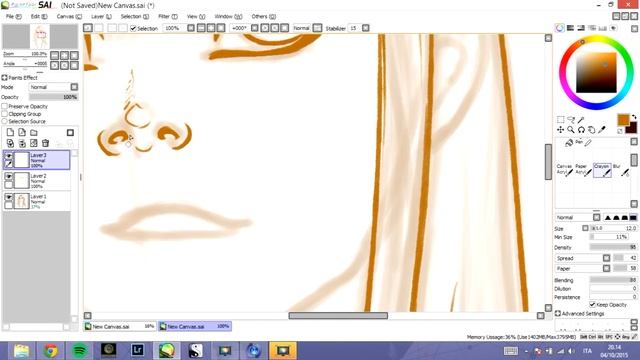The width and height of the screenshot is (640, 360).
Task: Hide Layer 2 with its eye icon
Action: (9, 176)
